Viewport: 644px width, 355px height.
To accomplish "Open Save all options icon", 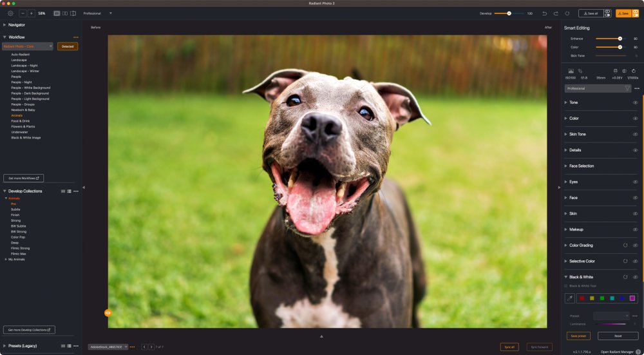I will click(607, 13).
